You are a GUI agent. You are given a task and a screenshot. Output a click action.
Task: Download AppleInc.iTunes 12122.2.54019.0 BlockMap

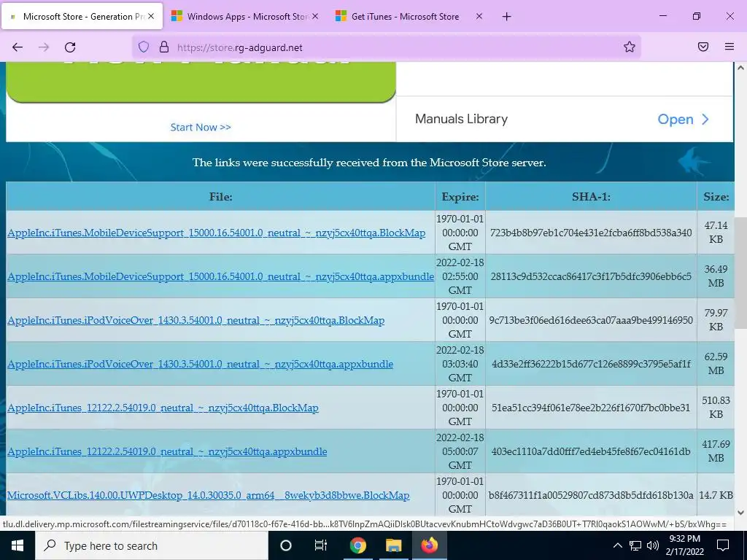163,408
